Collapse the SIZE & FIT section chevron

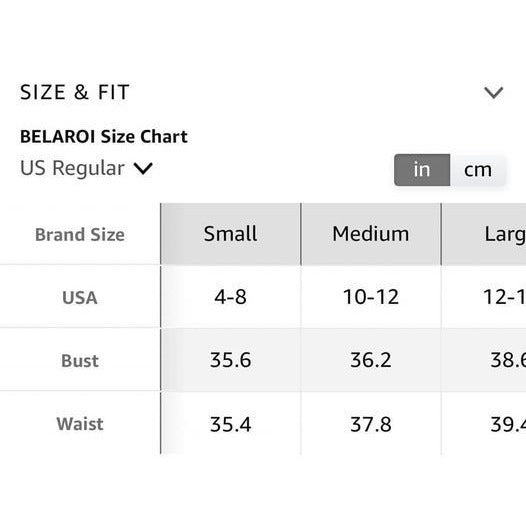point(493,93)
